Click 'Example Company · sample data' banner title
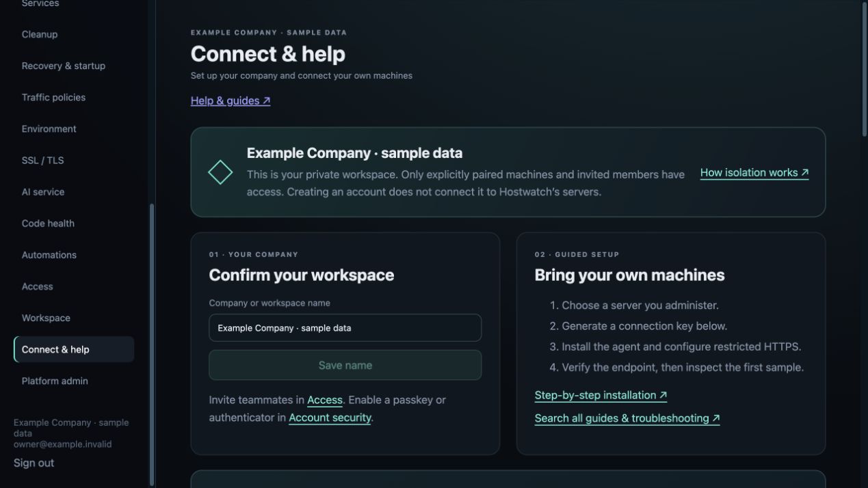Viewport: 868px width, 488px height. [x=354, y=153]
